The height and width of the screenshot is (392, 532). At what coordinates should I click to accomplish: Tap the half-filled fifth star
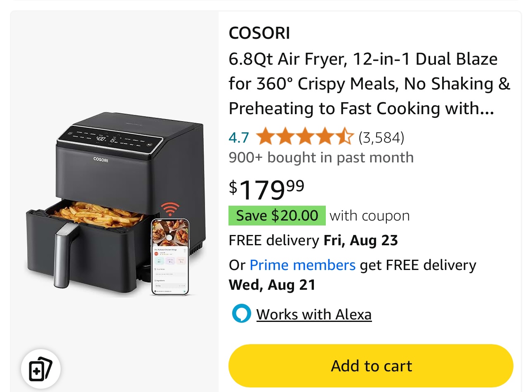(345, 137)
